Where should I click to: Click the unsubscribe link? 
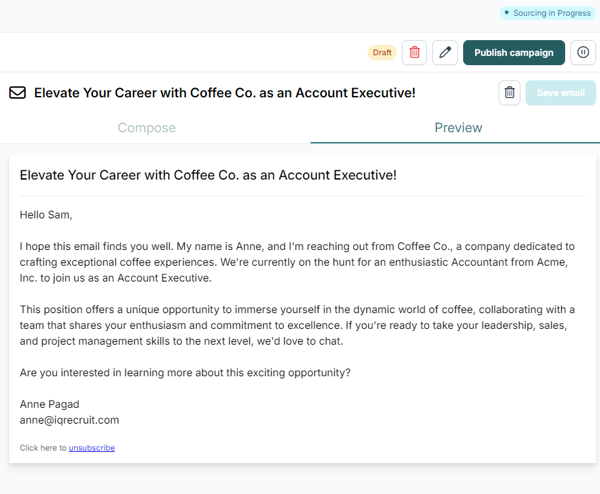click(x=92, y=448)
